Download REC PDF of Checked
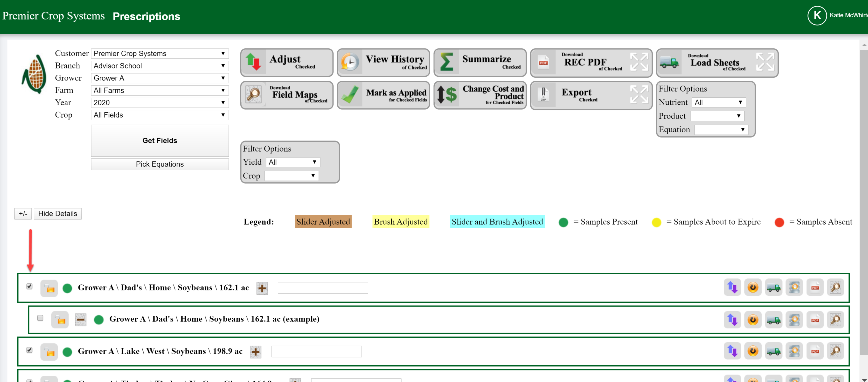Image resolution: width=868 pixels, height=382 pixels. tap(591, 63)
